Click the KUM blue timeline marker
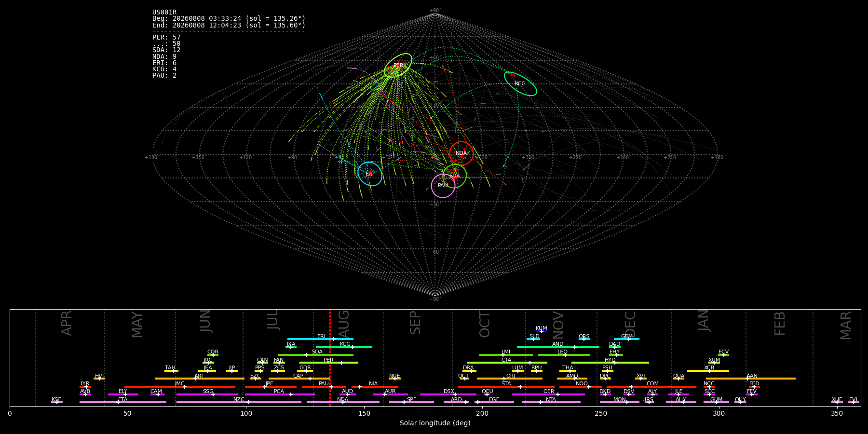This screenshot has width=868, height=434. pyautogui.click(x=541, y=331)
